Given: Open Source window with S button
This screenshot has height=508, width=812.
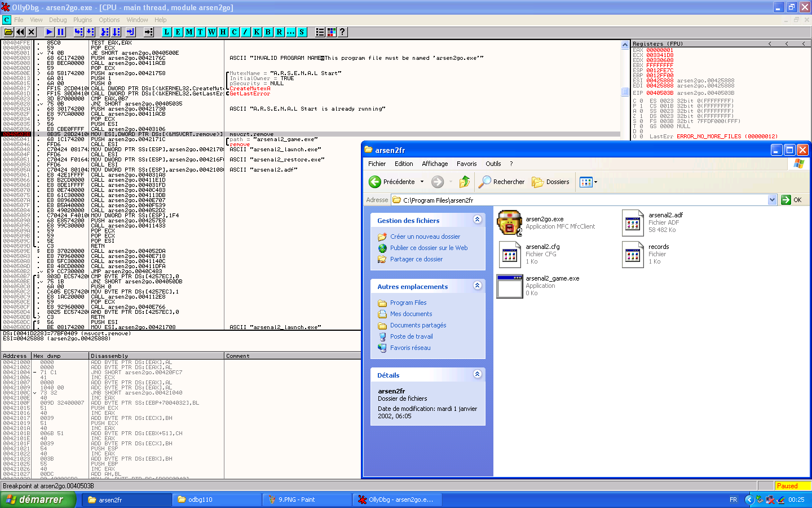Looking at the screenshot, I should tap(302, 32).
